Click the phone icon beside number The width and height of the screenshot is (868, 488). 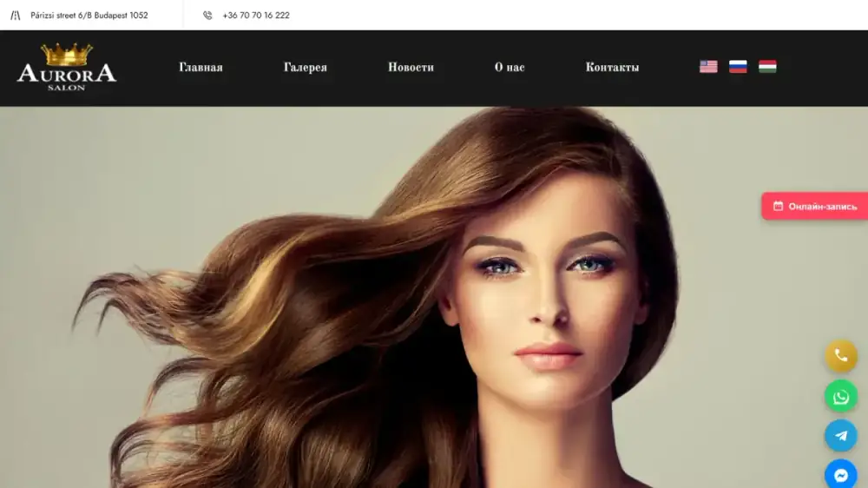(x=207, y=16)
